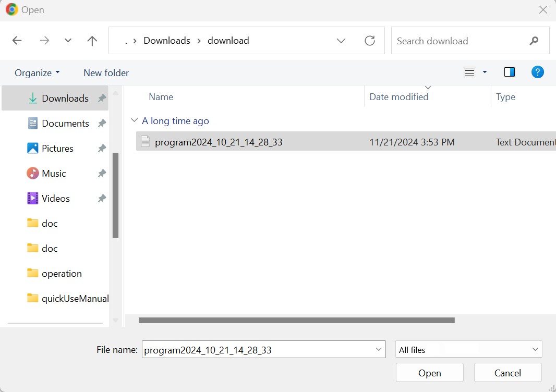Open the operation folder in sidebar

click(x=55, y=274)
